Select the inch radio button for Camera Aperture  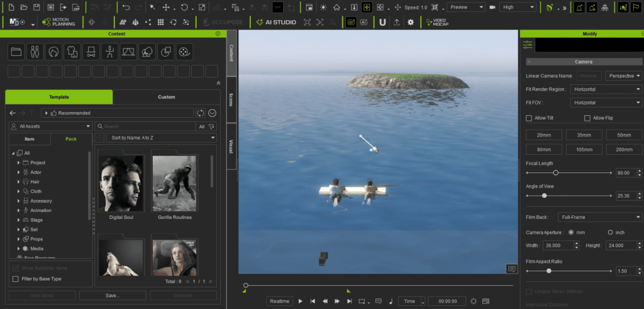pos(610,233)
